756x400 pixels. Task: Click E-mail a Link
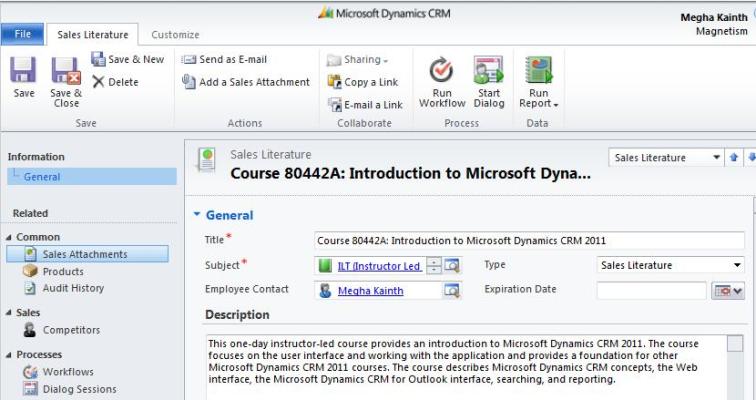[x=365, y=105]
